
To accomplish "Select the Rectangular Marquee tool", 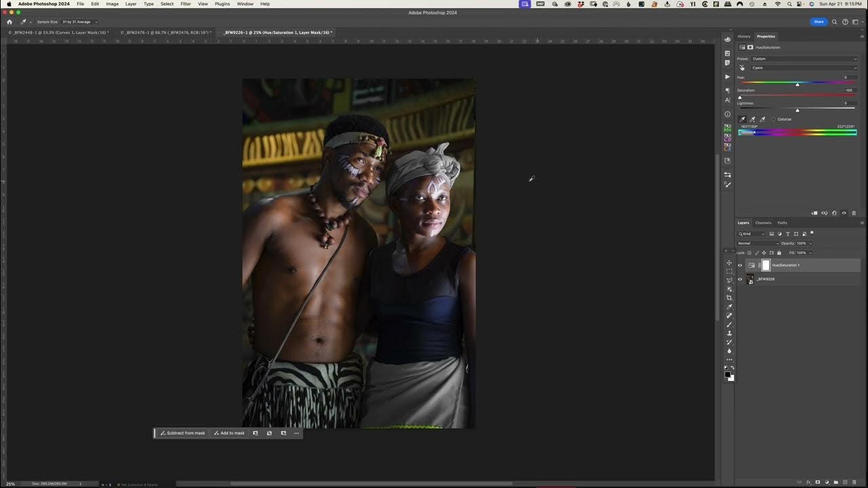I will (729, 271).
